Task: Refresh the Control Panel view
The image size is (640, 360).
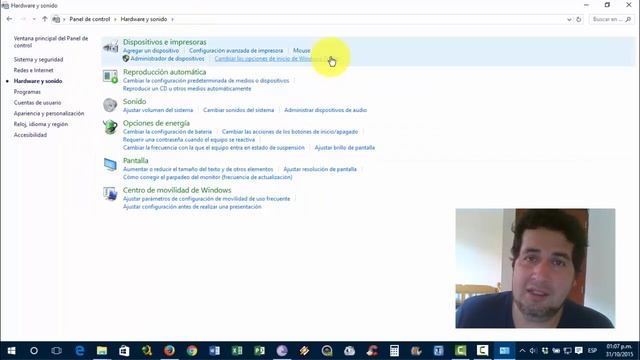Action: point(578,19)
